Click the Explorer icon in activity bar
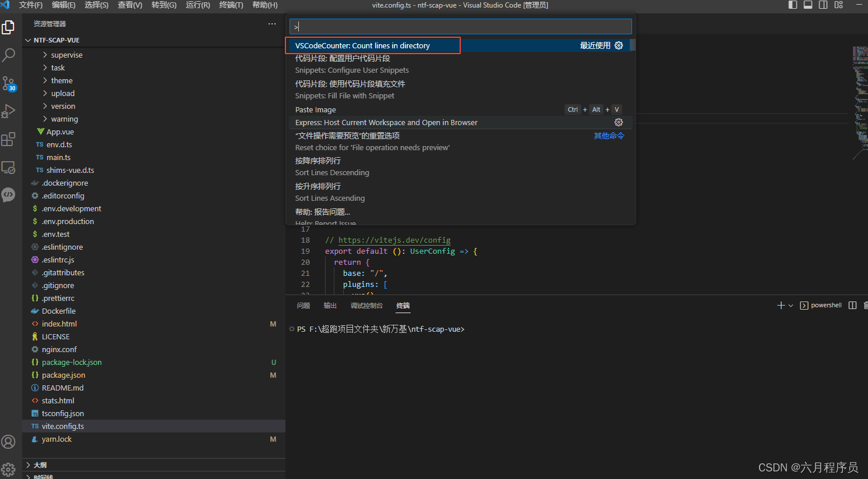This screenshot has height=479, width=868. pos(9,27)
